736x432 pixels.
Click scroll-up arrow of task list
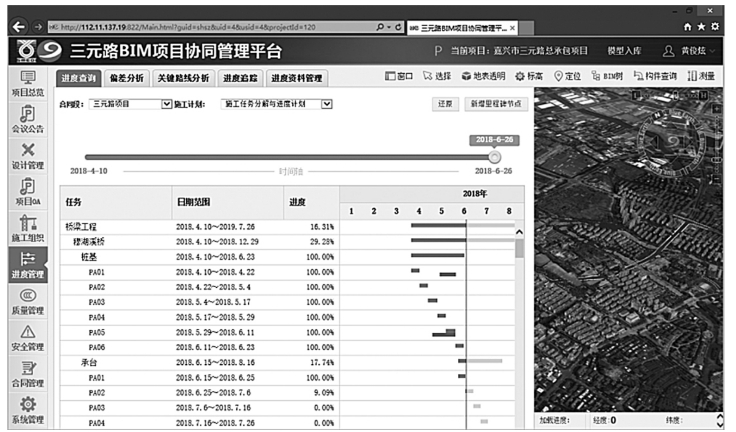point(519,232)
